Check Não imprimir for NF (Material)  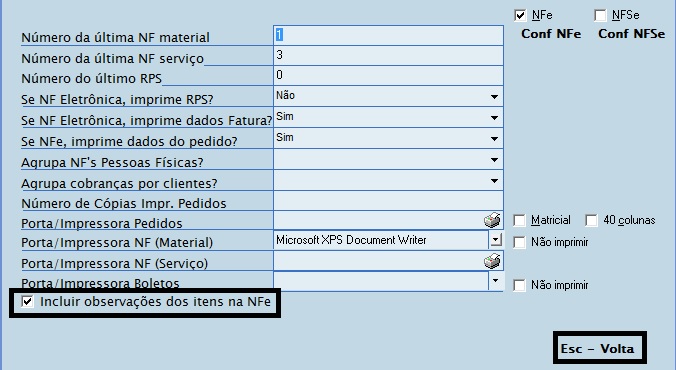[x=520, y=242]
